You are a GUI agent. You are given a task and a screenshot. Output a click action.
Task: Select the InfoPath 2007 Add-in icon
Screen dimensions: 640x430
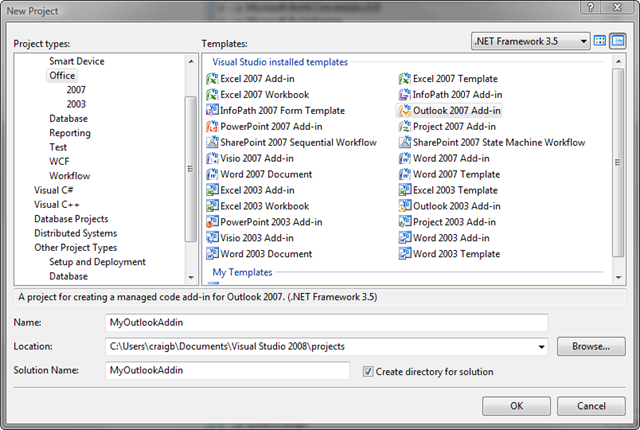pyautogui.click(x=405, y=94)
